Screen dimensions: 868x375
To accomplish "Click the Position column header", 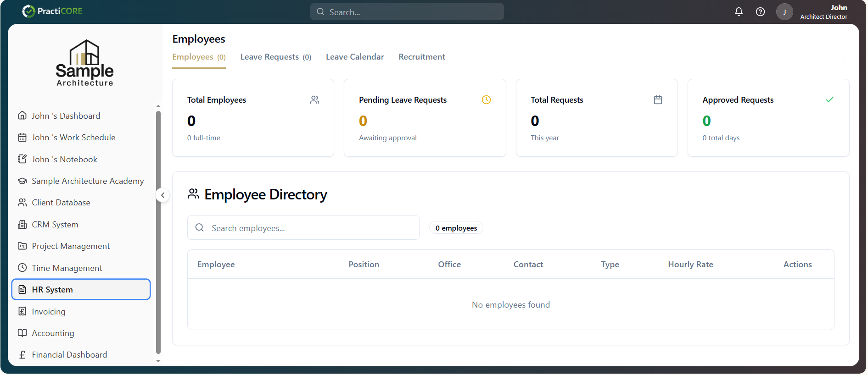I will pyautogui.click(x=364, y=265).
